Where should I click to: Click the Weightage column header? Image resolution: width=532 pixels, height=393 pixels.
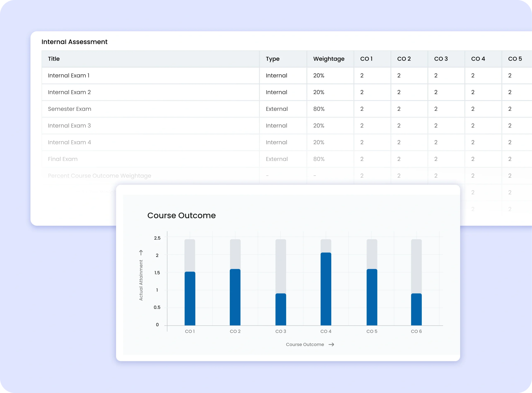[x=329, y=59]
